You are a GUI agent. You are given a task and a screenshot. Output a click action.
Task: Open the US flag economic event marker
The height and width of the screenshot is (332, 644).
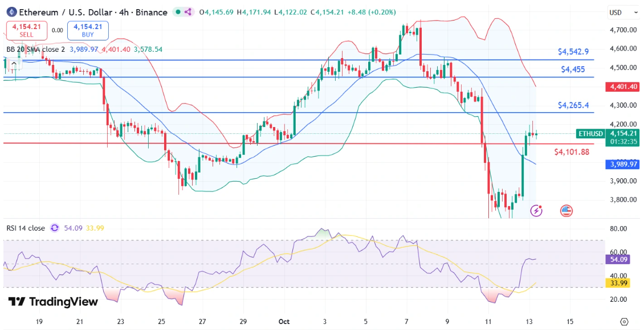(566, 211)
